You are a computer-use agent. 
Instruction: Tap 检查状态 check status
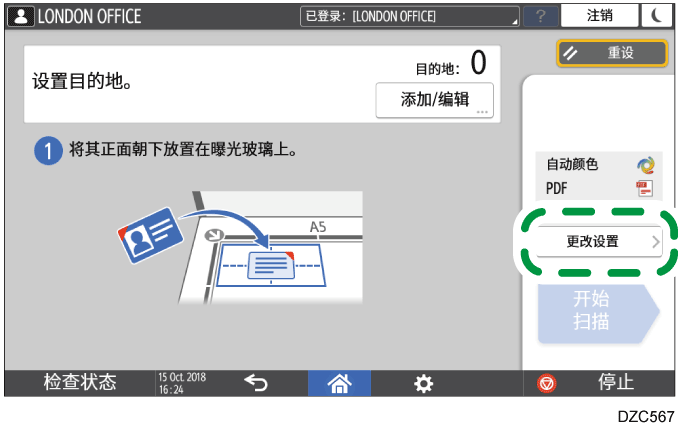[80, 382]
